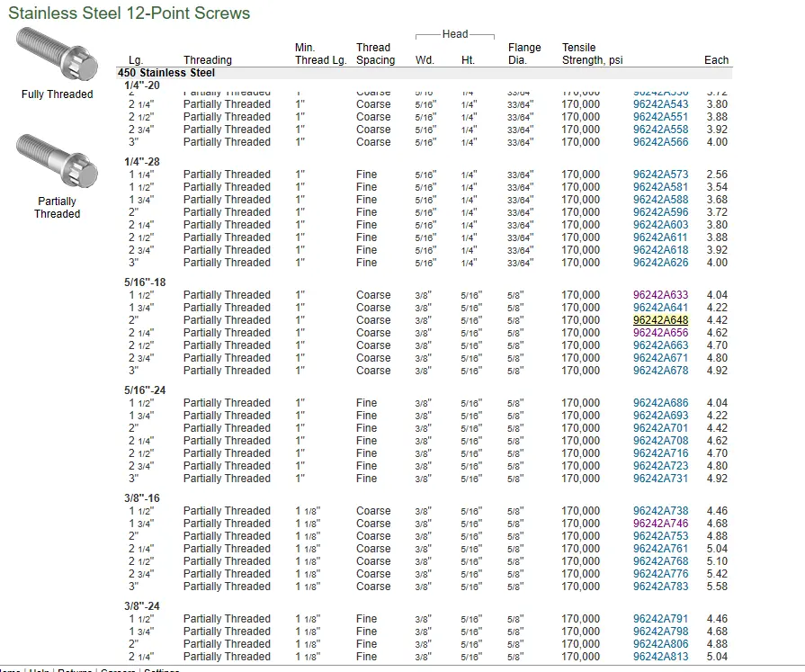The height and width of the screenshot is (672, 805).
Task: Click the Each price column header
Action: pyautogui.click(x=716, y=60)
